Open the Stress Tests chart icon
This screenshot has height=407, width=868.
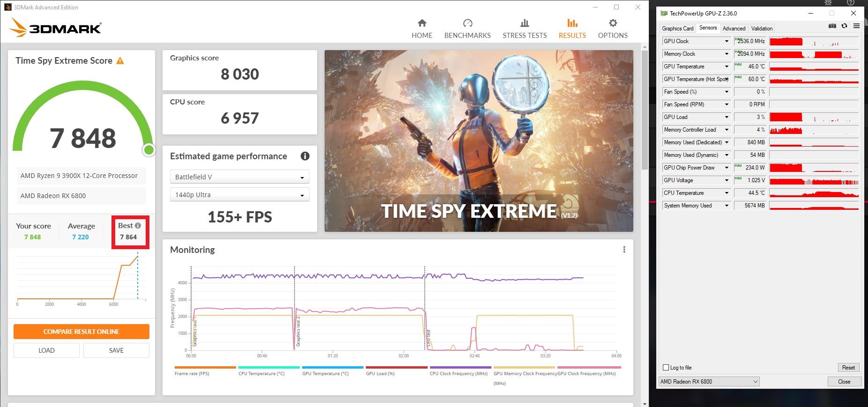[525, 23]
